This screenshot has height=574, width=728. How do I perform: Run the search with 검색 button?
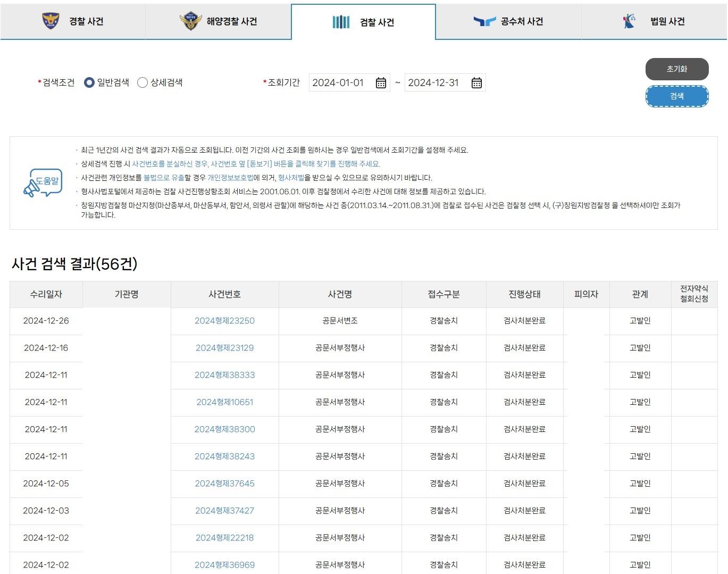[677, 96]
